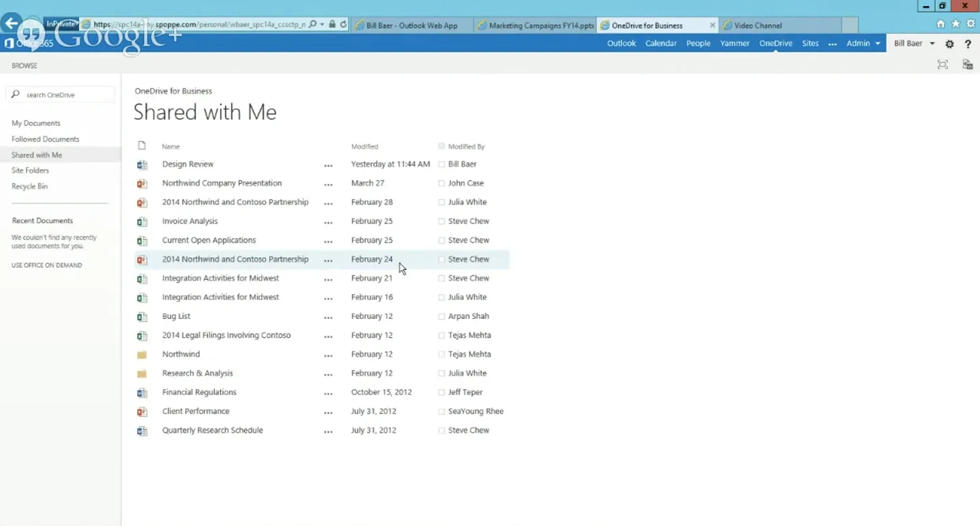Click the USE OFFICE ON DEMAND link

[x=46, y=265]
